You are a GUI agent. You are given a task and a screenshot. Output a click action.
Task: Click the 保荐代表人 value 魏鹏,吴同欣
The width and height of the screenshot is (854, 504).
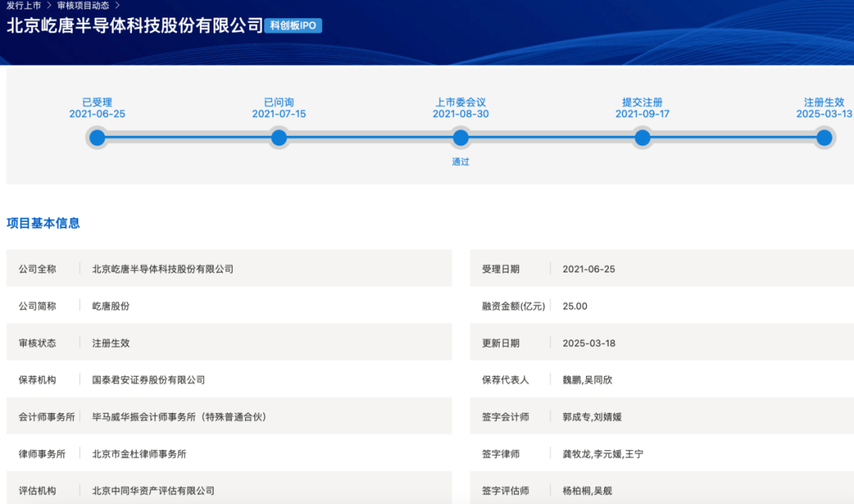tap(588, 380)
